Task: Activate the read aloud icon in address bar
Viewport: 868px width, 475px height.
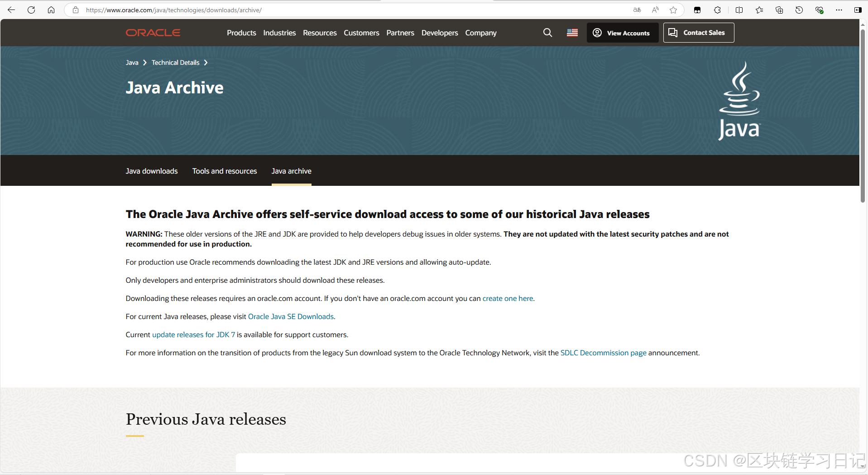Action: click(655, 10)
